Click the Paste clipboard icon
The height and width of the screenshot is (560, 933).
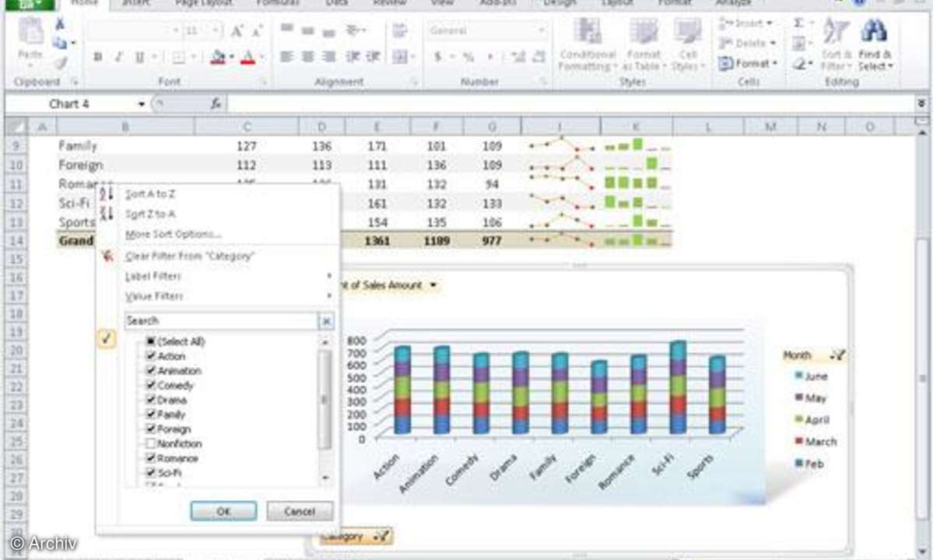pyautogui.click(x=30, y=32)
